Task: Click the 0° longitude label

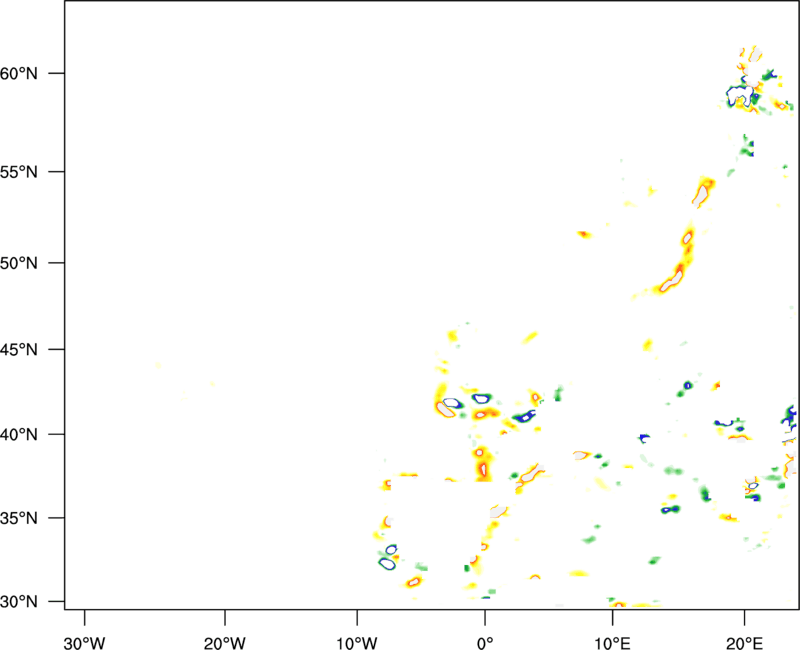Action: tap(485, 643)
